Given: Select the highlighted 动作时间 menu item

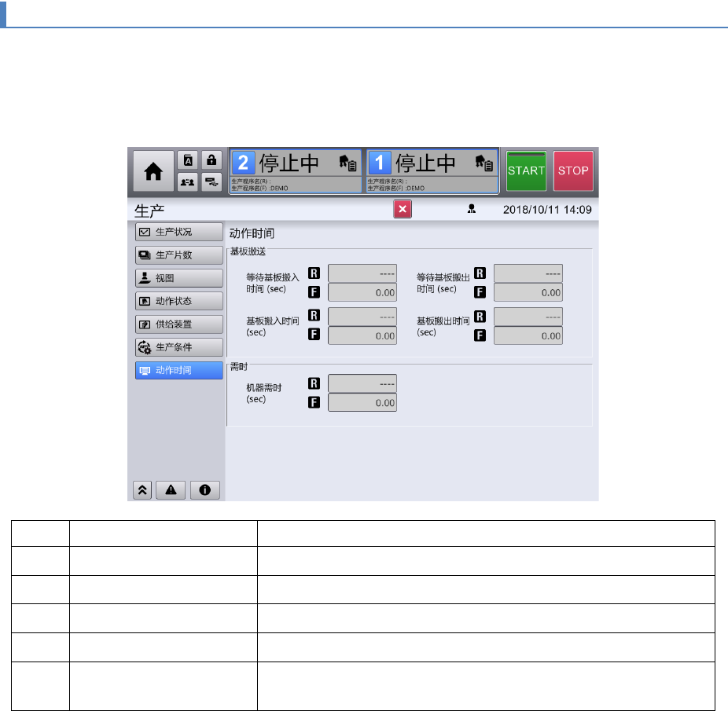Looking at the screenshot, I should (x=179, y=370).
